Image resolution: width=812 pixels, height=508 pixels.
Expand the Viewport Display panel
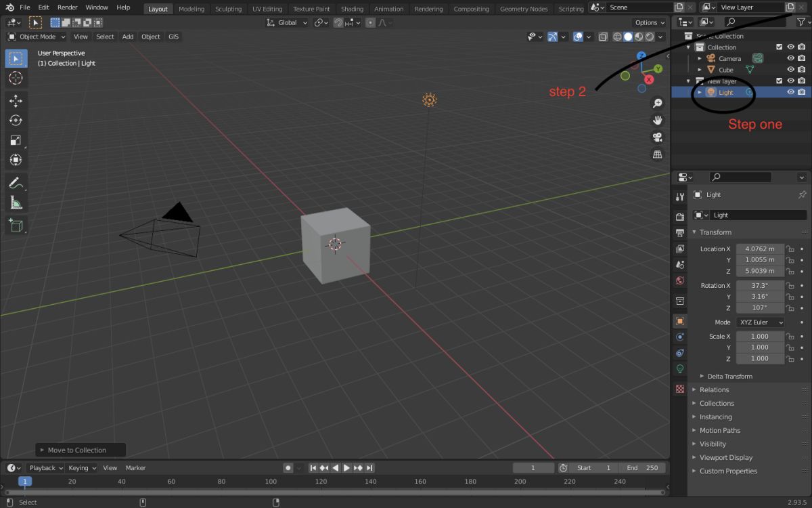click(x=726, y=458)
